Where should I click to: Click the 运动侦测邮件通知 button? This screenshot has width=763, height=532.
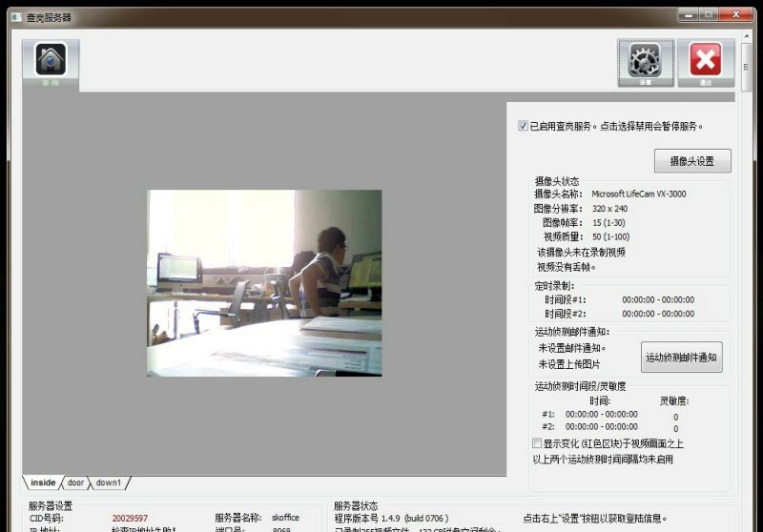681,358
